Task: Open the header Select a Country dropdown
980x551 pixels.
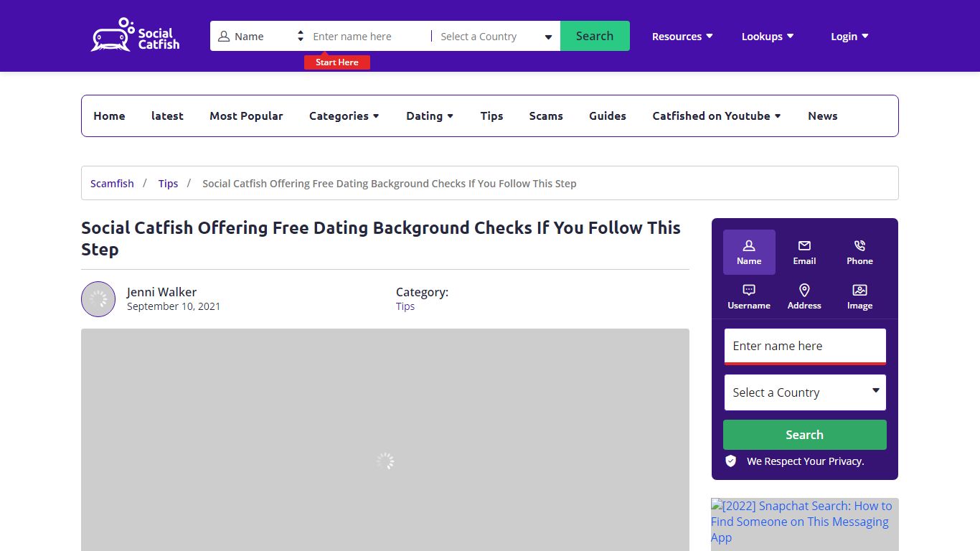Action: [496, 37]
